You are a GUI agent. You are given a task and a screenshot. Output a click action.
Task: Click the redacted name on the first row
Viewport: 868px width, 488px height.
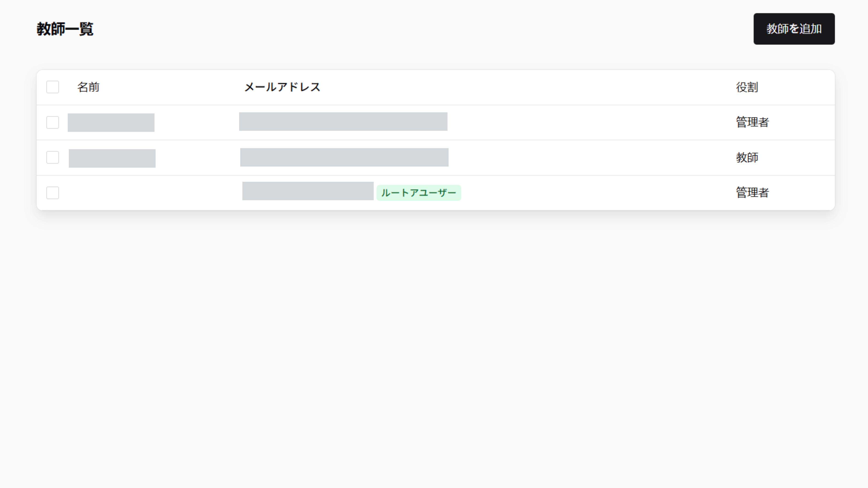click(111, 122)
